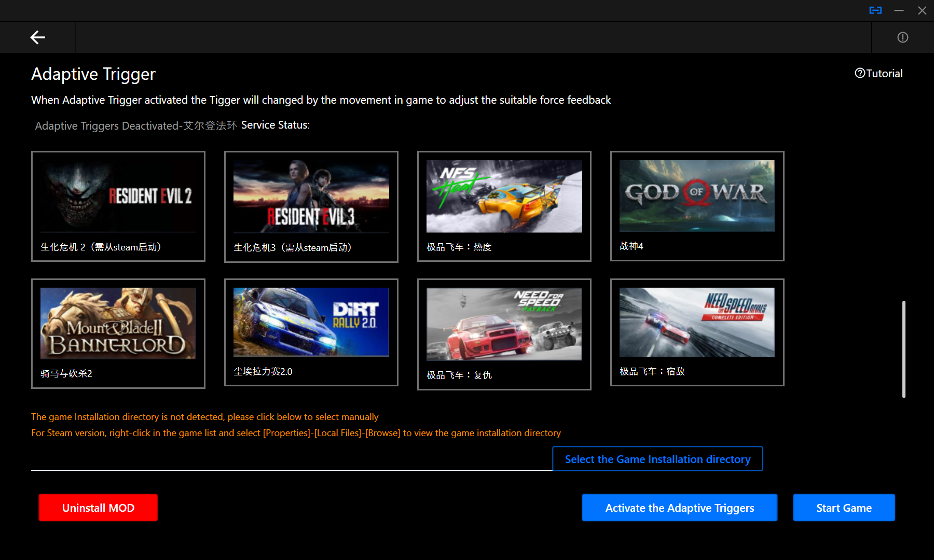The height and width of the screenshot is (560, 934).
Task: Click the 极品飞车：复仇 label
Action: point(459,375)
